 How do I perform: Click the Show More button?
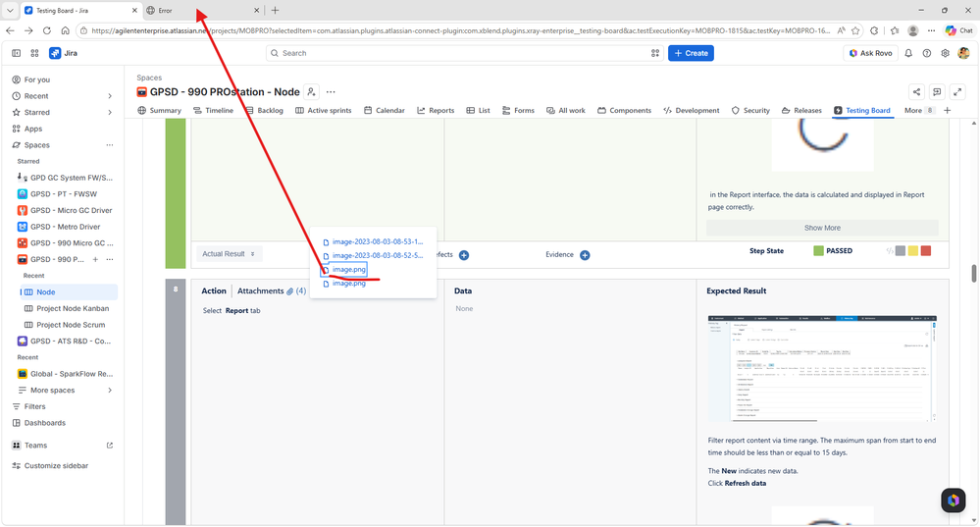[822, 229]
